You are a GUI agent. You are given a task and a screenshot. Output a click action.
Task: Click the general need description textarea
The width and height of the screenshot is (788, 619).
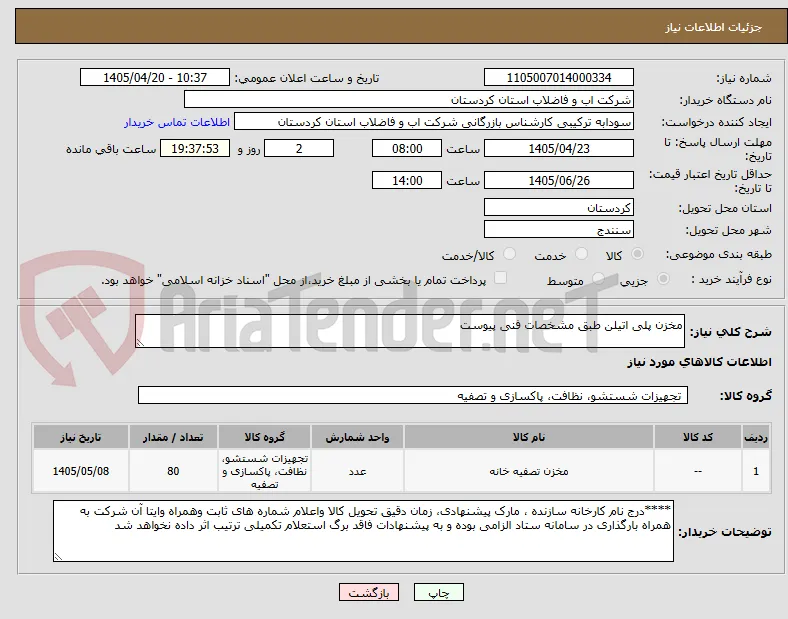[410, 331]
